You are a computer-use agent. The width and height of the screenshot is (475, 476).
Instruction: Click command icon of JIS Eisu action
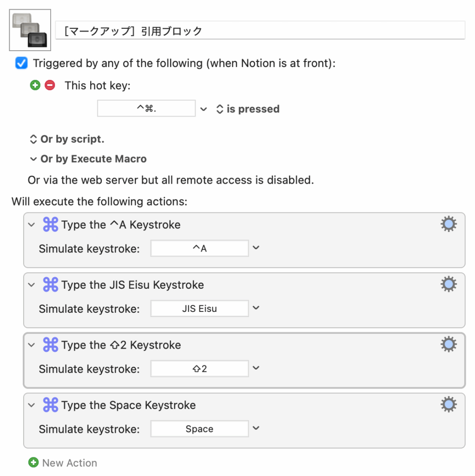click(50, 284)
